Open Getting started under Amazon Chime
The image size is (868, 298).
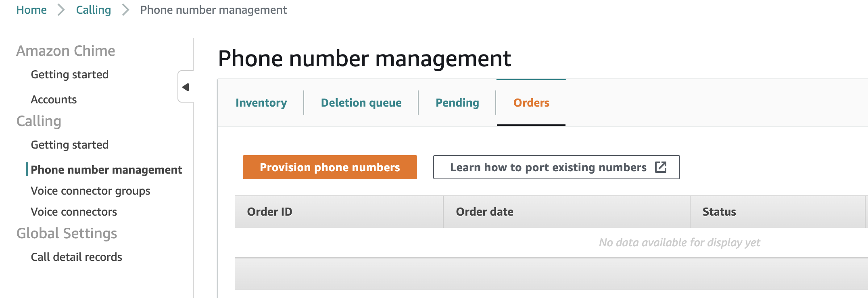tap(70, 74)
